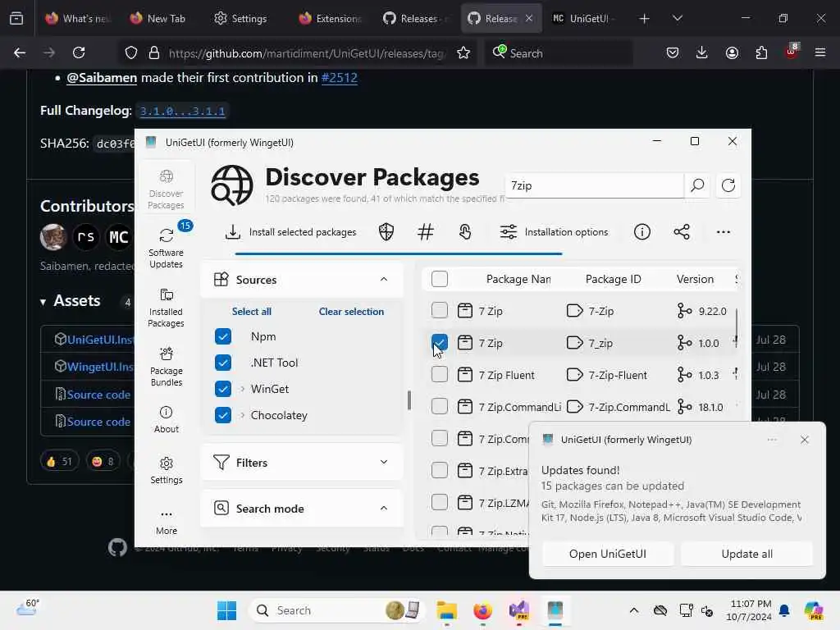Screen dimensions: 840x630
Task: Click the search magnifier next to 7zip
Action: point(697,185)
